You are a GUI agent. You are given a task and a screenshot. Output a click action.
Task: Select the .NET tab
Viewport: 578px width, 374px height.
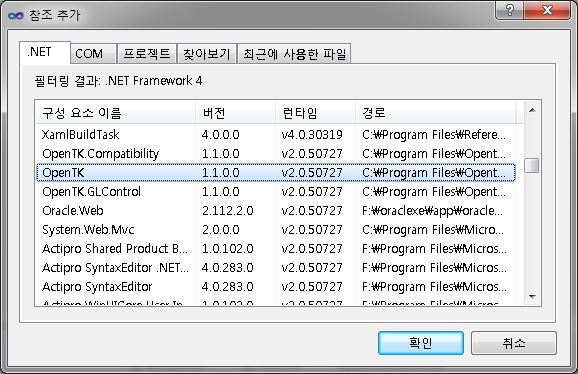coord(45,52)
